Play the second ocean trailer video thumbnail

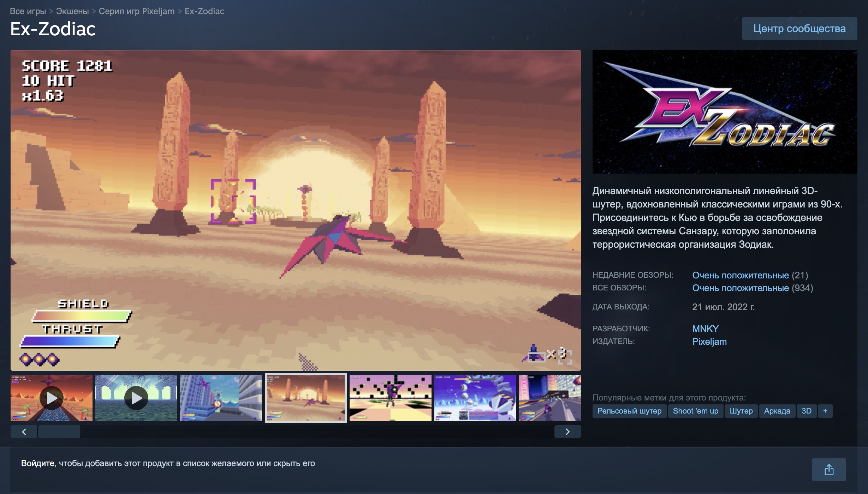coord(136,398)
